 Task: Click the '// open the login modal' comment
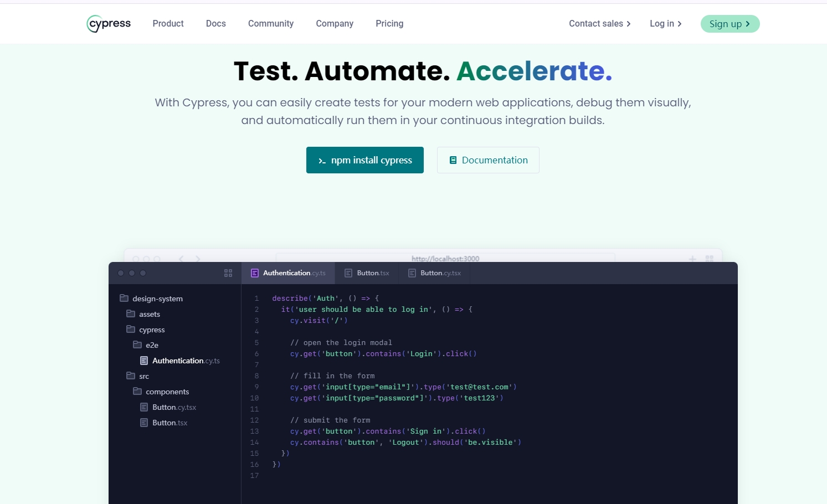click(x=341, y=342)
